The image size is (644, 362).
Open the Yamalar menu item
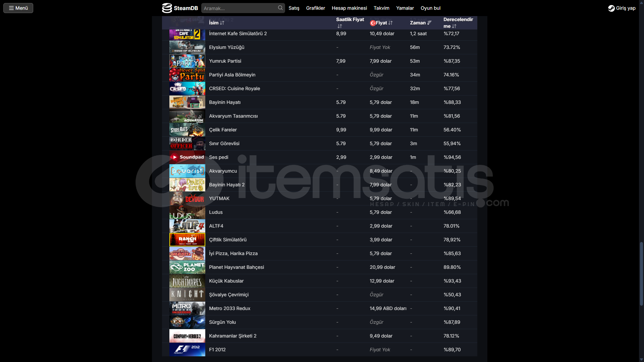pos(405,8)
